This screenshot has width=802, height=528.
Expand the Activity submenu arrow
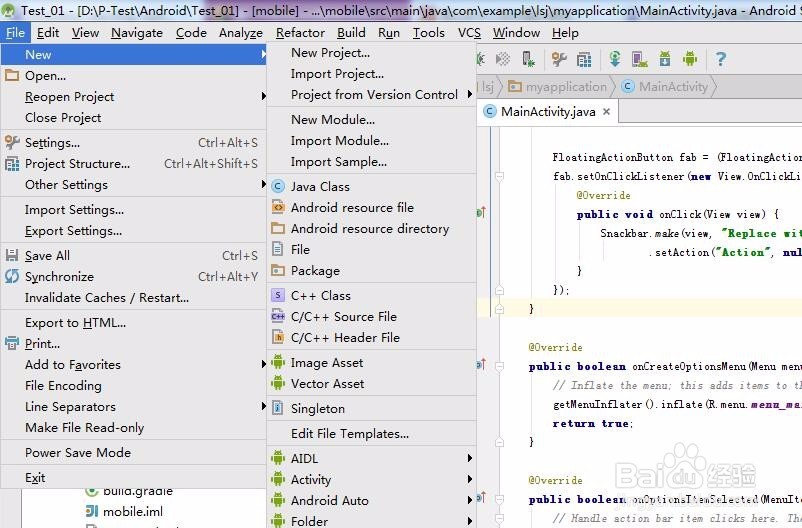point(470,479)
